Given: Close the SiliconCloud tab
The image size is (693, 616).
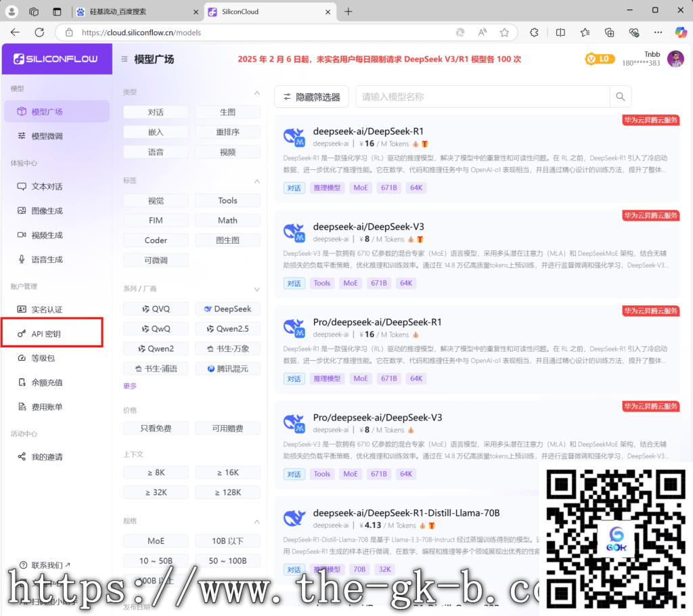Looking at the screenshot, I should pos(328,12).
